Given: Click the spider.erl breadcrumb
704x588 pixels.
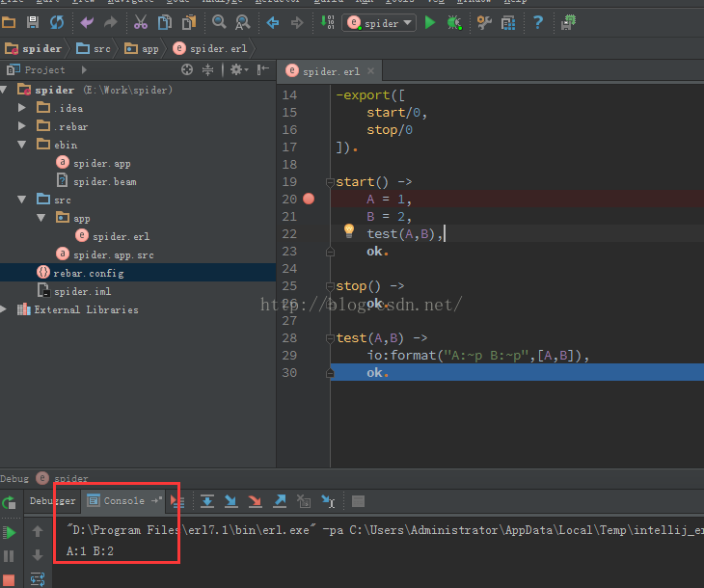Looking at the screenshot, I should [210, 48].
